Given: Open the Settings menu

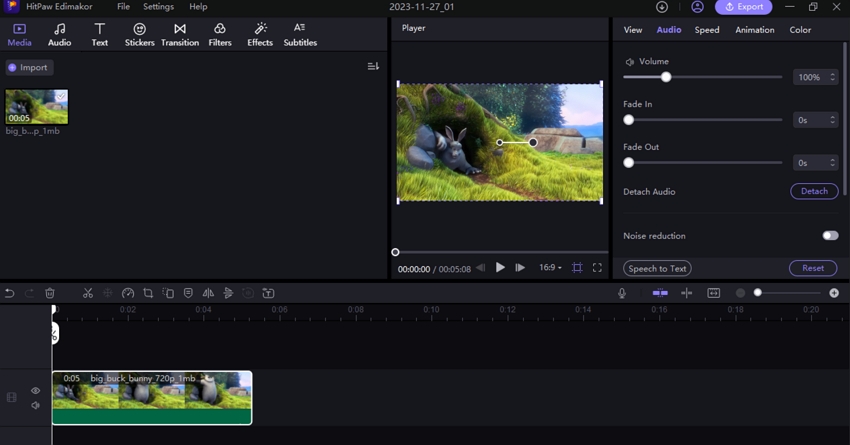Looking at the screenshot, I should [x=158, y=7].
